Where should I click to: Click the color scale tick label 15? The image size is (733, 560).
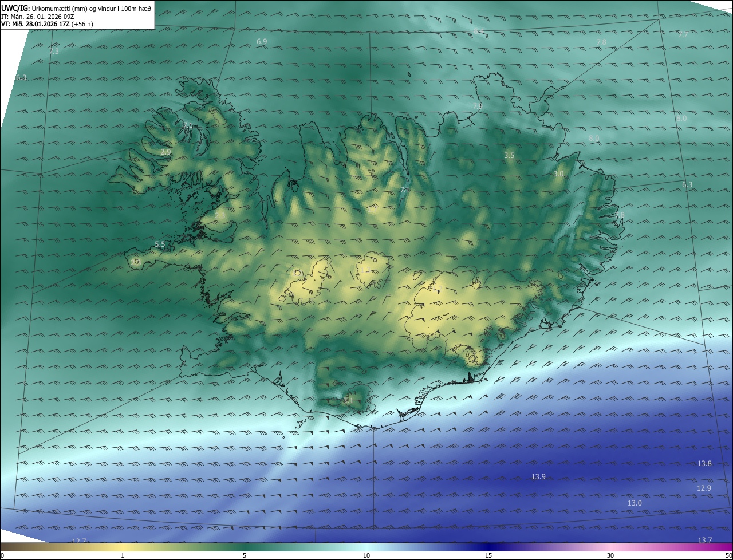coord(488,555)
